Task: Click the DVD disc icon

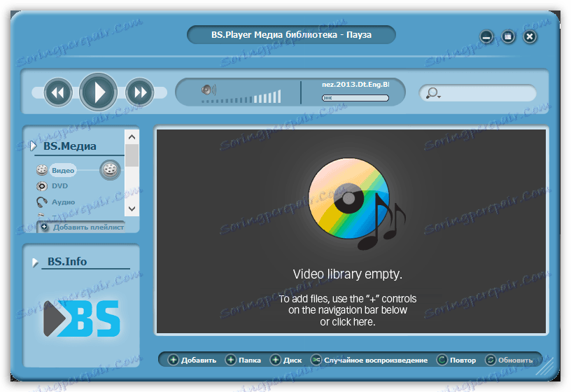Action: click(42, 186)
